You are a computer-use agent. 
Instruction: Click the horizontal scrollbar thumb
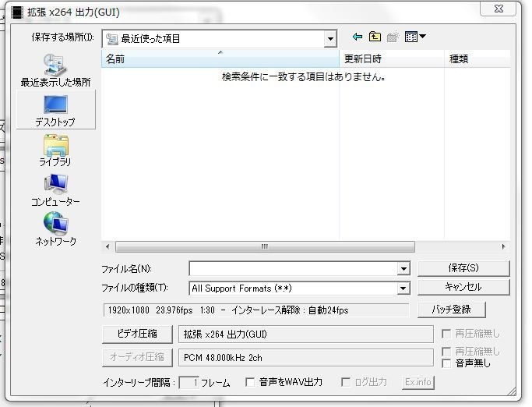coord(265,246)
